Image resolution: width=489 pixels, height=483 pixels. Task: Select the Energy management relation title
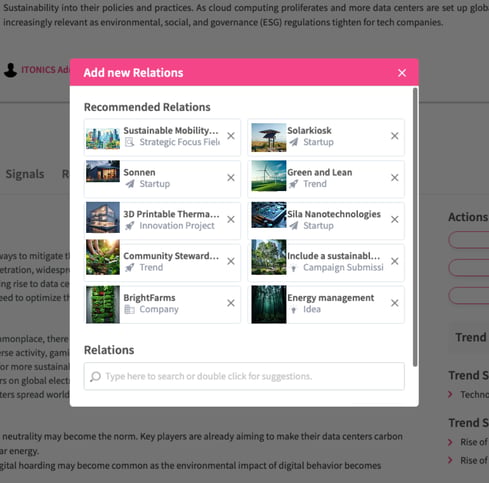(331, 298)
